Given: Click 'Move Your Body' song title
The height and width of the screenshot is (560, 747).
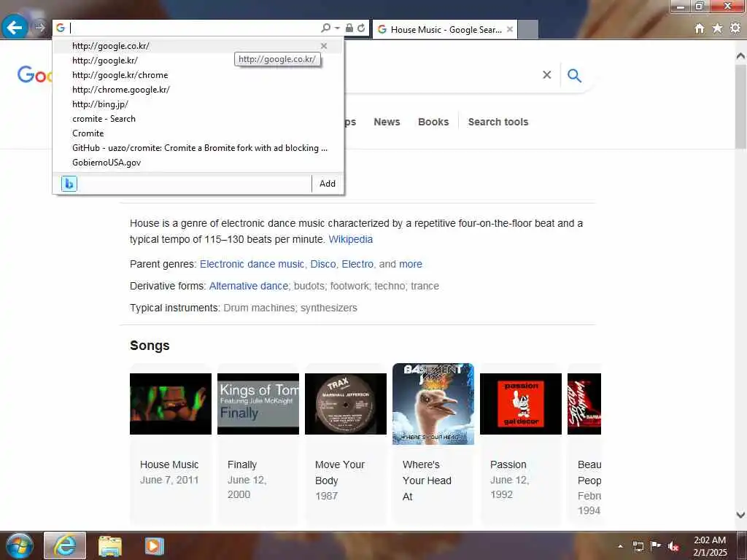Looking at the screenshot, I should (340, 472).
